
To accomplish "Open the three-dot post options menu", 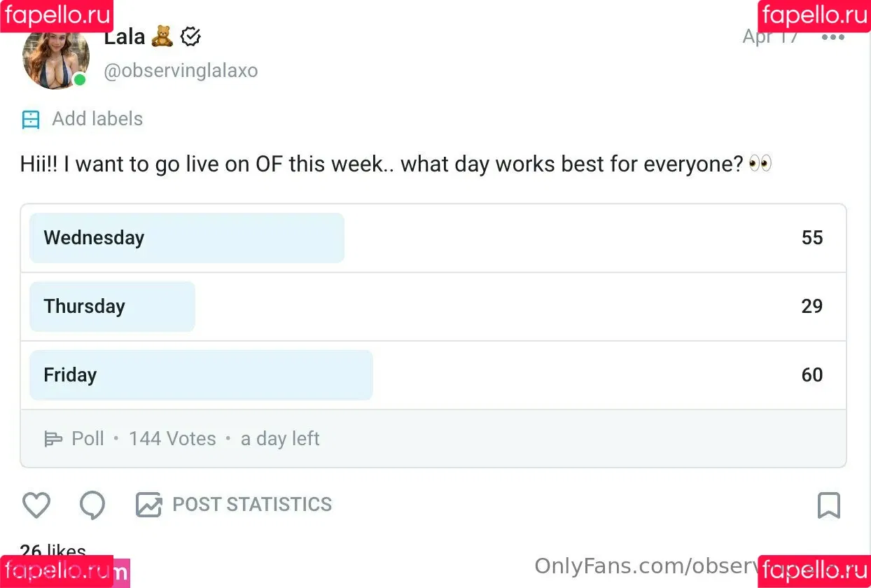I will (x=833, y=37).
